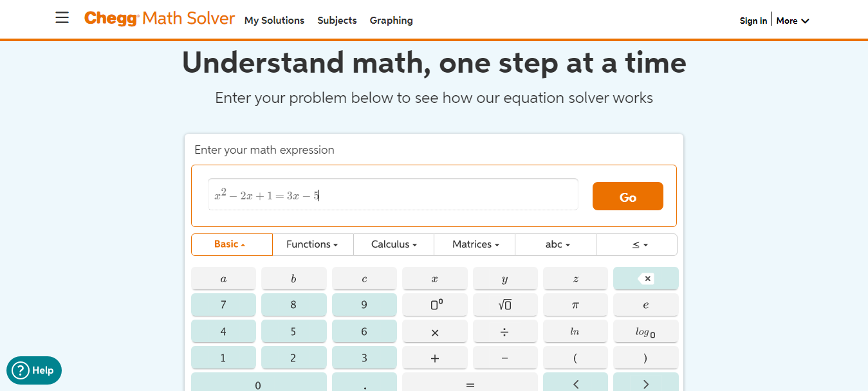Open the Help widget
The height and width of the screenshot is (391, 868).
(x=34, y=370)
